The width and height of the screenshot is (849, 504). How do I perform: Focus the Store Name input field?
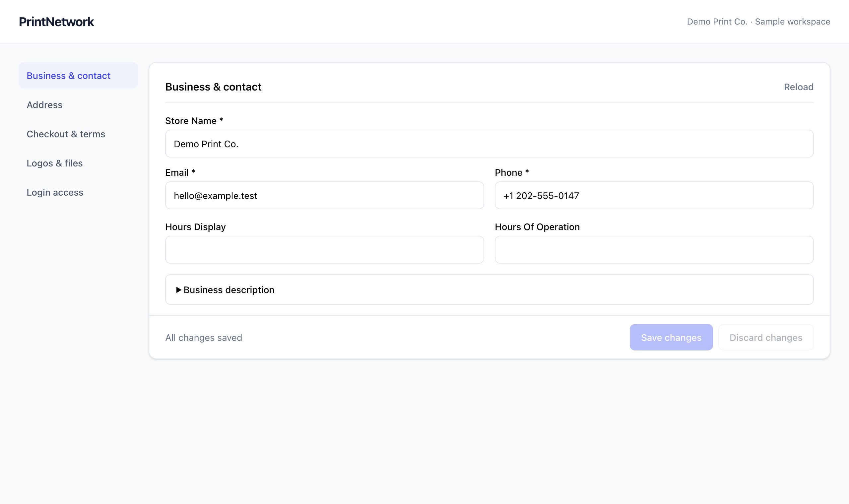tap(490, 144)
